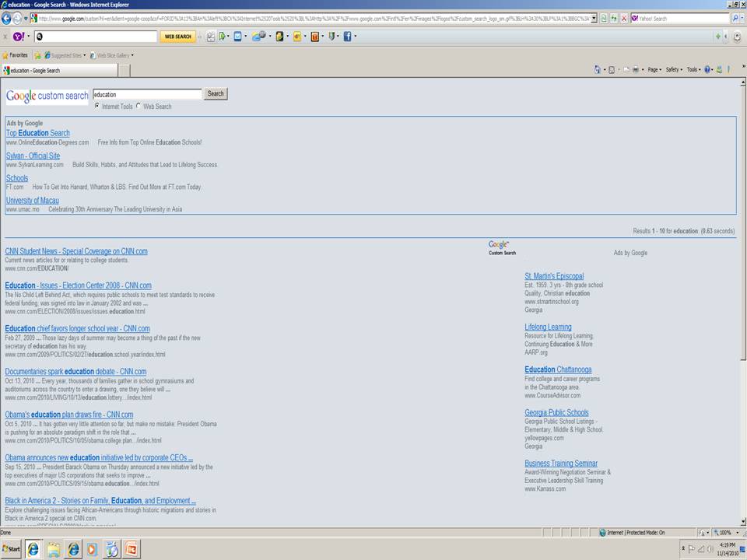The width and height of the screenshot is (747, 560).
Task: Click the Add to Favorites Bar icon
Action: coord(37,55)
